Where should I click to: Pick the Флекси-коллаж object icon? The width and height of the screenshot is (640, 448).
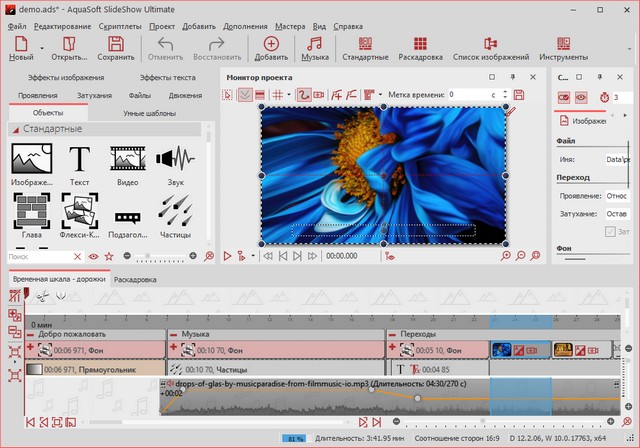[x=79, y=209]
